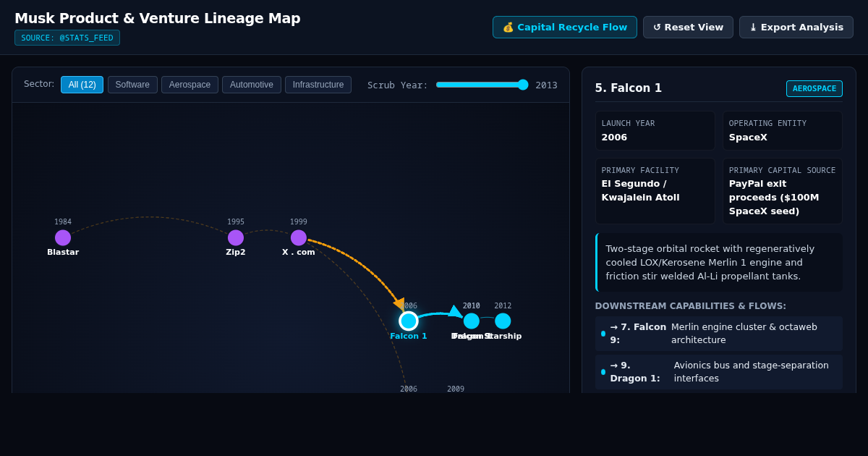Open the Dragon 1 downstream flow row
868x456 pixels.
tap(719, 372)
